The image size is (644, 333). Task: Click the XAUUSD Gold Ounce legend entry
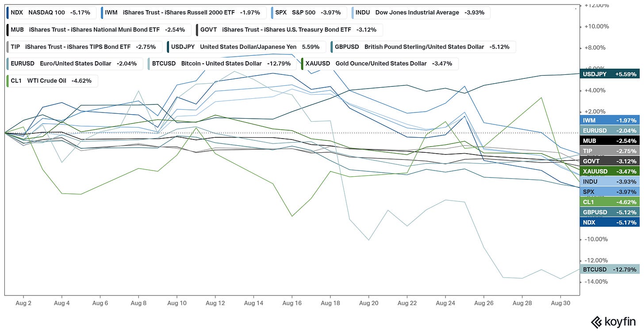(379, 63)
